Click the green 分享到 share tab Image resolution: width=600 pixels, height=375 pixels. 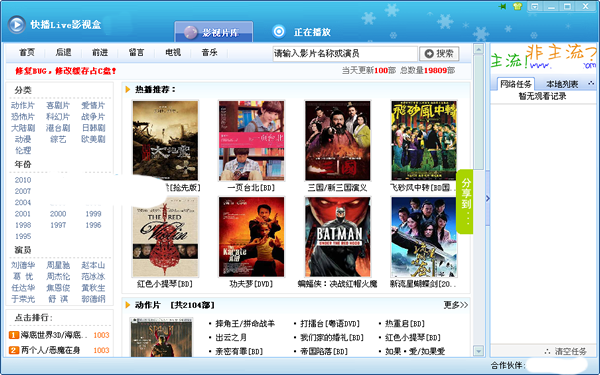[x=465, y=201]
